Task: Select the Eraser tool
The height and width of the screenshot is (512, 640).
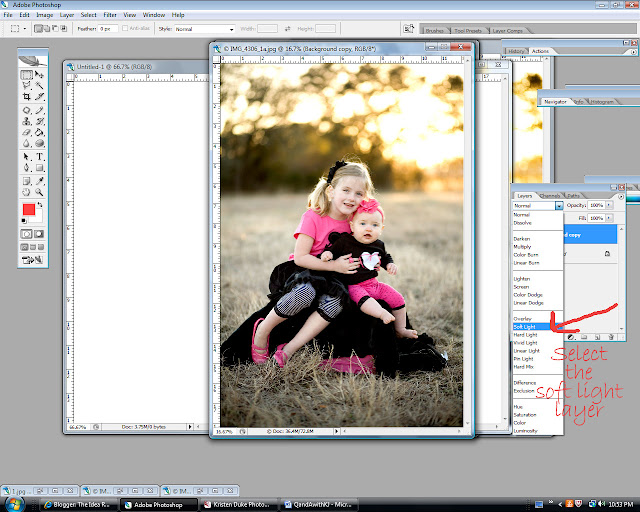Action: [27, 132]
